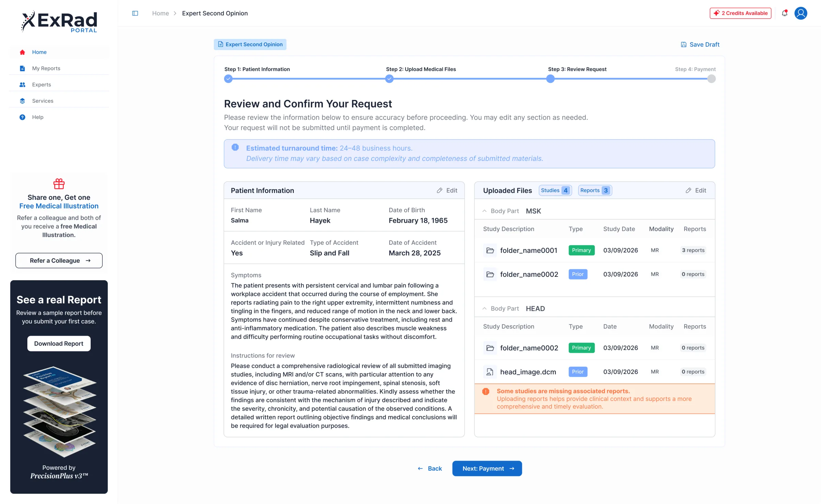Jump to Step 2 Upload Medical Files marker
821x504 pixels.
pos(389,79)
